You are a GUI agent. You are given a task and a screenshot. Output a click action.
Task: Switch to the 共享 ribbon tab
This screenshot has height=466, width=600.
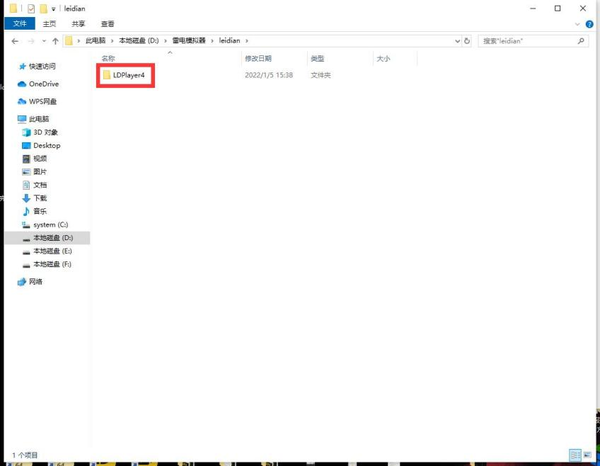click(x=78, y=24)
